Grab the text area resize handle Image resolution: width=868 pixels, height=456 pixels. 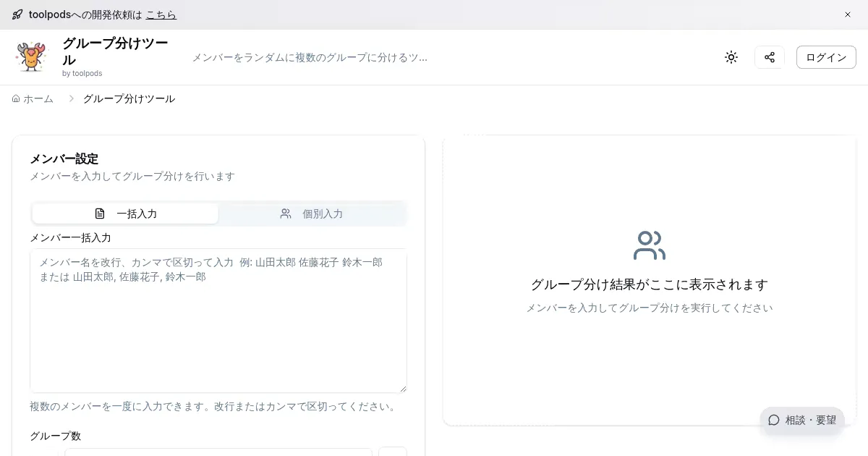click(x=403, y=389)
